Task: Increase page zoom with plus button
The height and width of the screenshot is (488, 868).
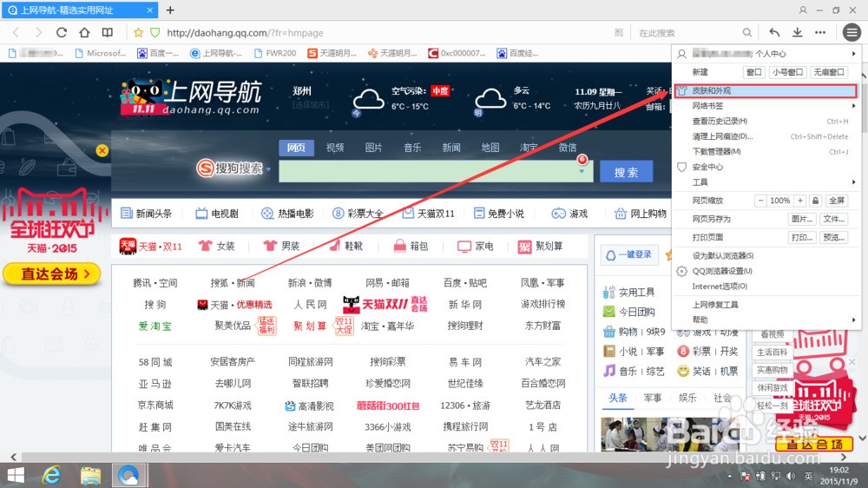Action: point(800,201)
